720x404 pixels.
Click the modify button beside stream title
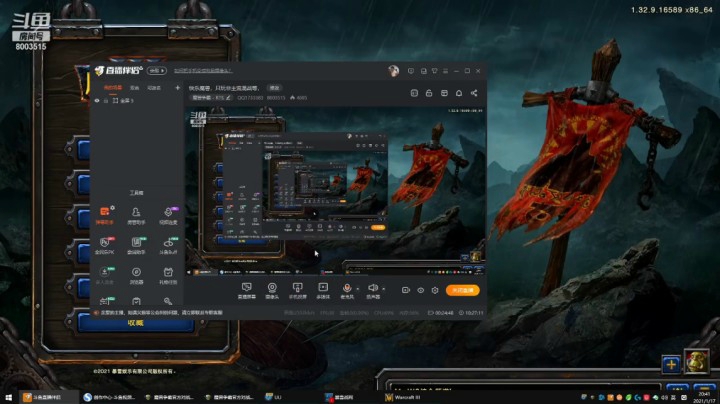(274, 88)
